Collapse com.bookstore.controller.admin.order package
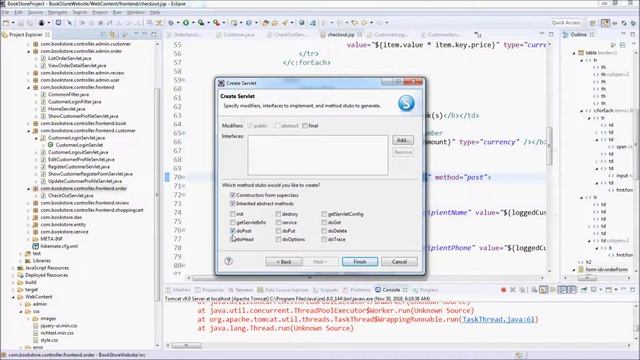The width and height of the screenshot is (640, 360). pos(29,51)
